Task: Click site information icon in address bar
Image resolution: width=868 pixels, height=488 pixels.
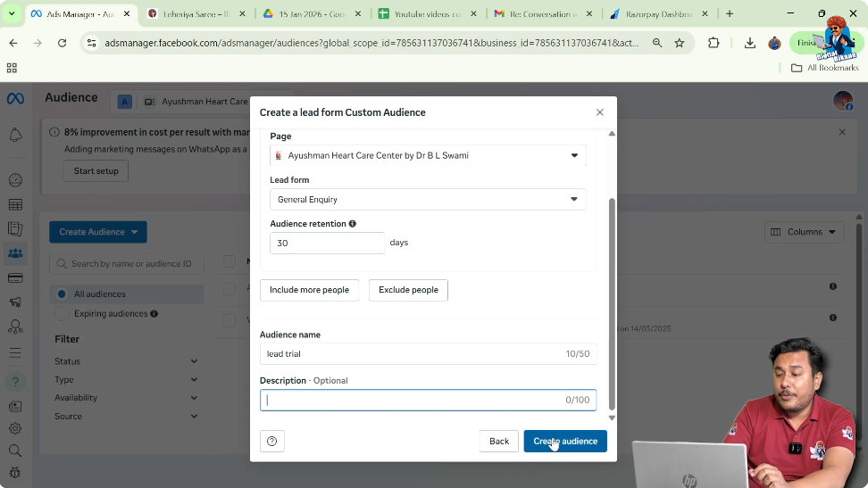Action: point(92,43)
